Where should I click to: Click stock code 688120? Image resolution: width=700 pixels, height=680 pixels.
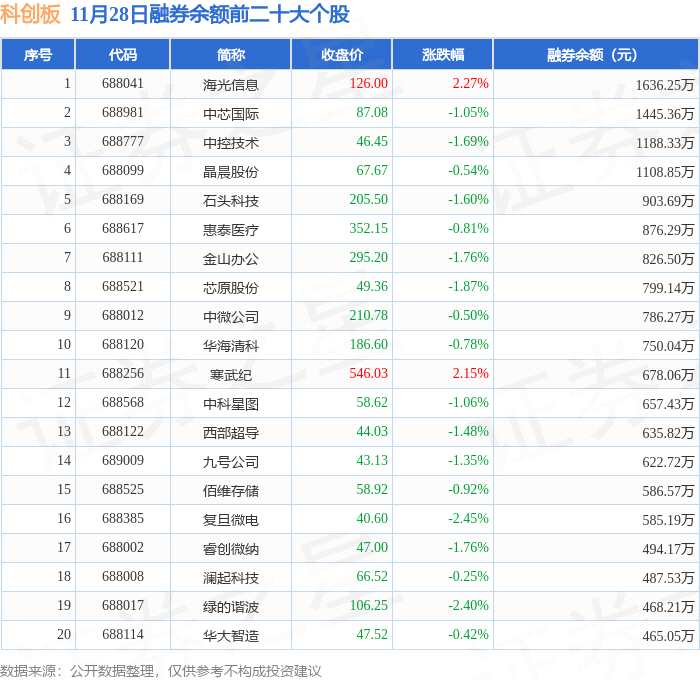pyautogui.click(x=123, y=345)
